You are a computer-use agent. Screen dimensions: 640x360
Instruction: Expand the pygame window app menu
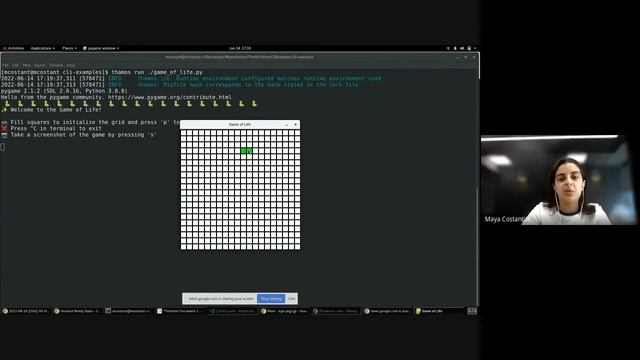[x=101, y=48]
